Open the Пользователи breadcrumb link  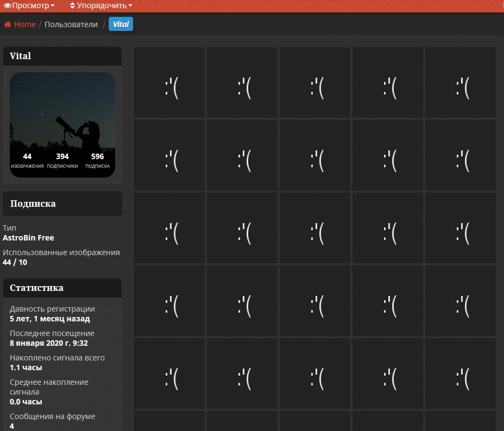[x=71, y=24]
